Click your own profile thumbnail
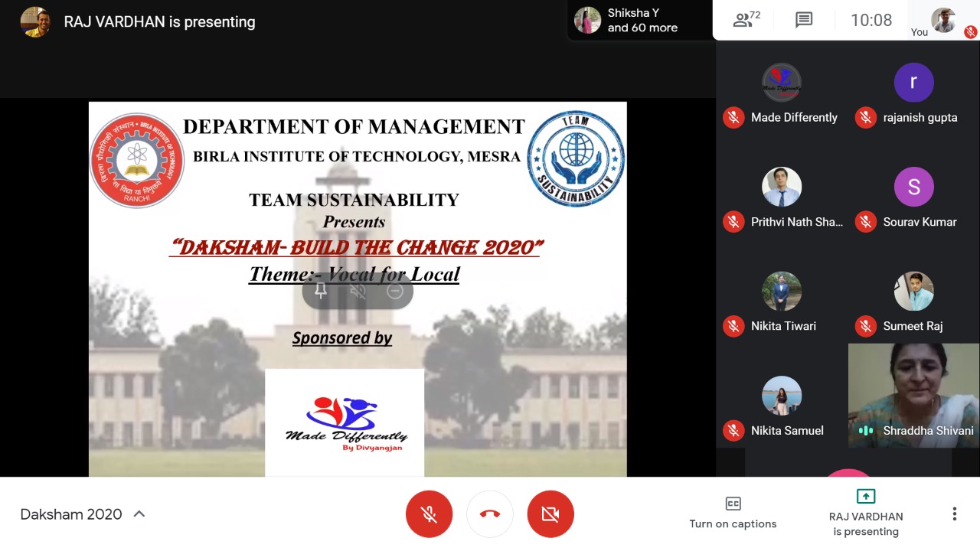Viewport: 980px width, 551px height. [944, 20]
